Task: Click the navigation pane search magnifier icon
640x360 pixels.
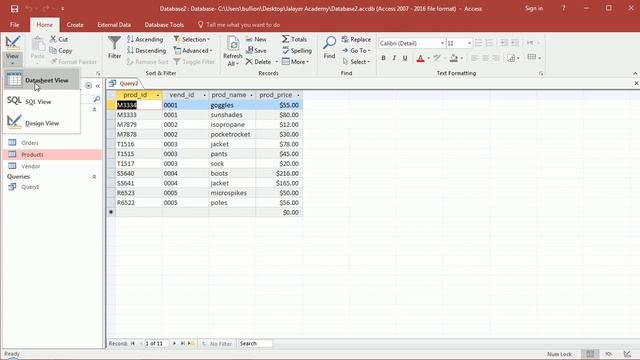Action: (x=96, y=99)
